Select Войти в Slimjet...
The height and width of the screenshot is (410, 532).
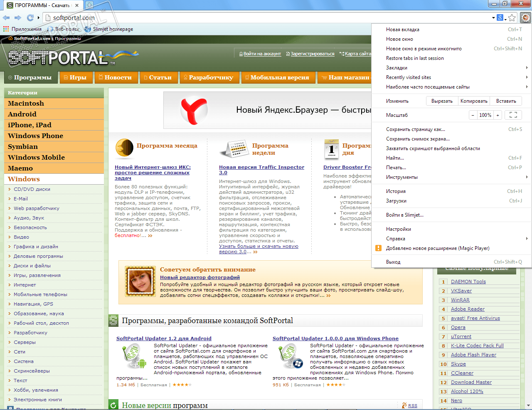[x=451, y=215]
